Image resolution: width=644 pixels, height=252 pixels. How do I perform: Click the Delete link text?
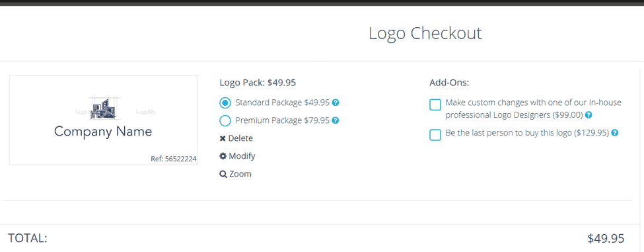(x=240, y=138)
